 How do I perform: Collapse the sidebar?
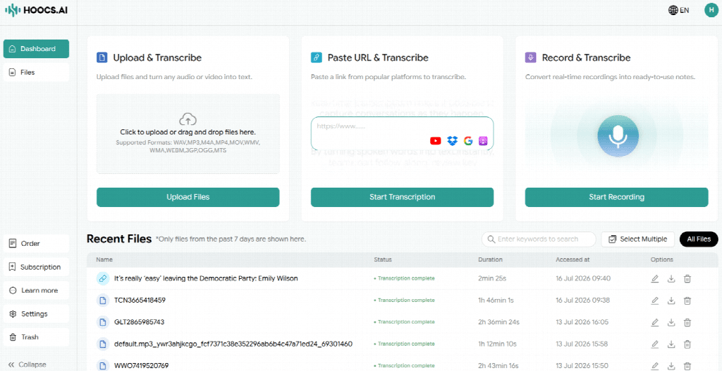tap(28, 364)
